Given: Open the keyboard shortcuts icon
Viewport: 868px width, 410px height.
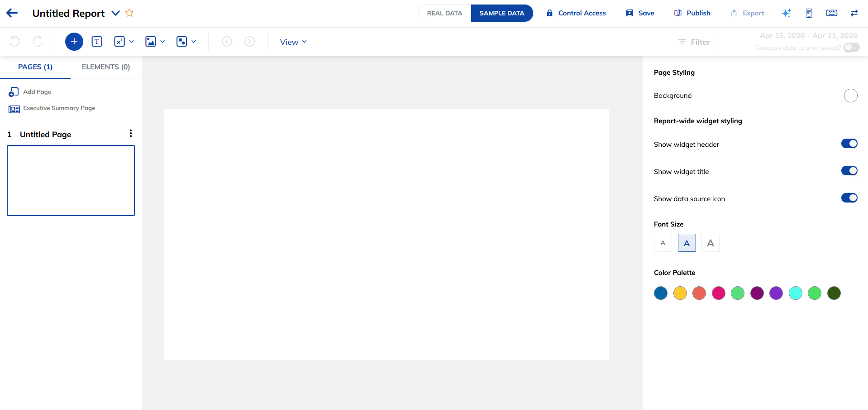Looking at the screenshot, I should coord(832,13).
